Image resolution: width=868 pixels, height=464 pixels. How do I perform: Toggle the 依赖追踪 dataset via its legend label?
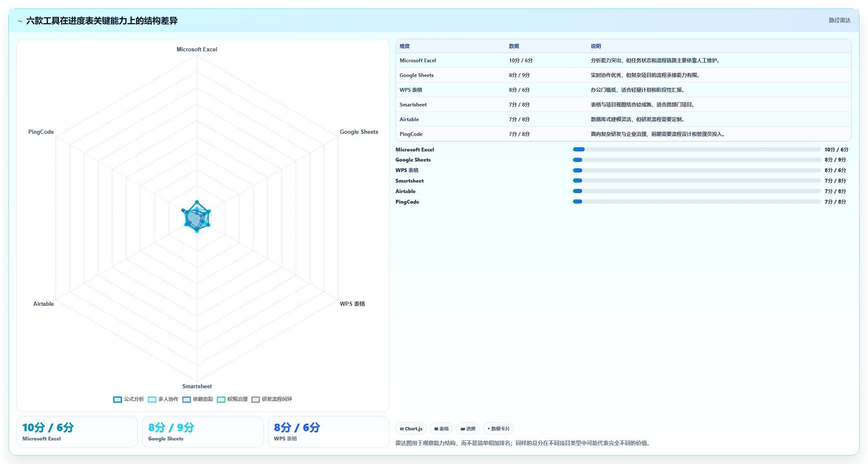203,399
